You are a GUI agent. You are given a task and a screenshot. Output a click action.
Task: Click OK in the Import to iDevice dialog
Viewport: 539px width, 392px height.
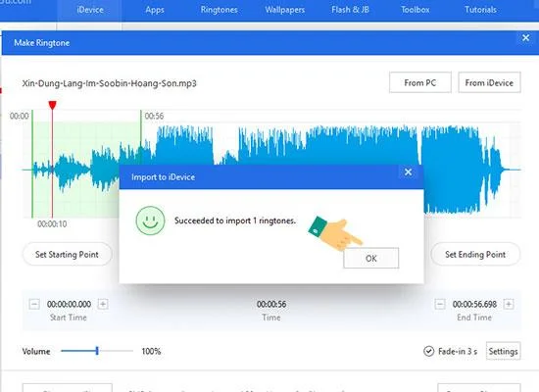(x=370, y=258)
